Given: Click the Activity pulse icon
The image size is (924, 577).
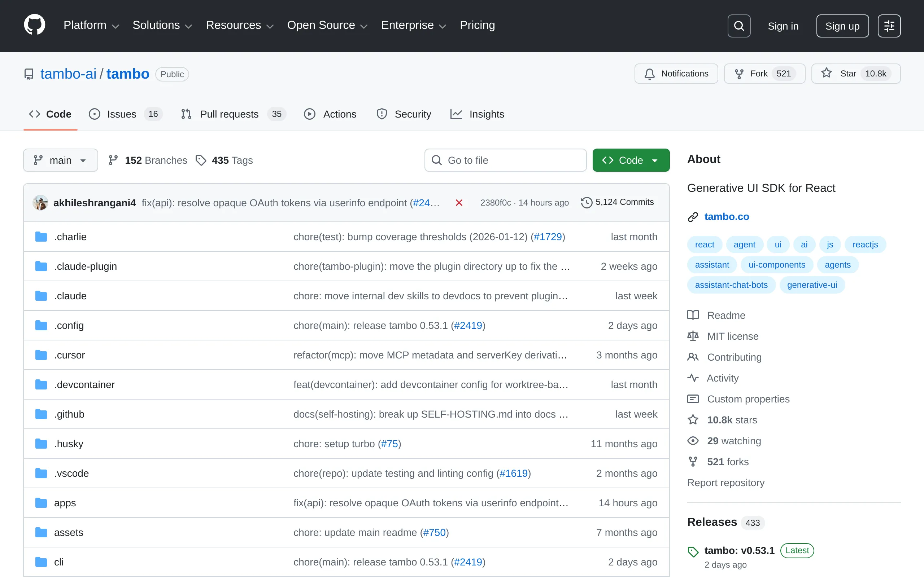Looking at the screenshot, I should [x=693, y=378].
